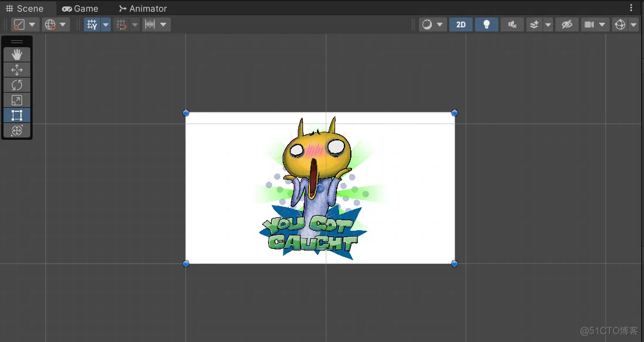Image resolution: width=644 pixels, height=342 pixels.
Task: Toggle scene lighting bulb
Action: 487,24
